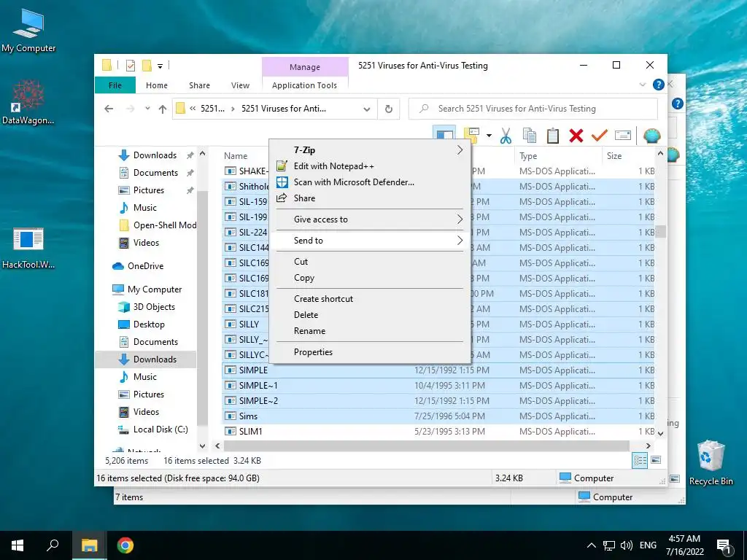Select OneDrive in the navigation pane
This screenshot has height=560, width=747.
[145, 266]
